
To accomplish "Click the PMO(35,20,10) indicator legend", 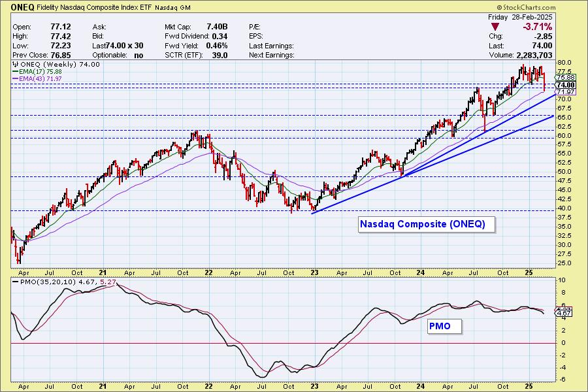I will pos(64,282).
